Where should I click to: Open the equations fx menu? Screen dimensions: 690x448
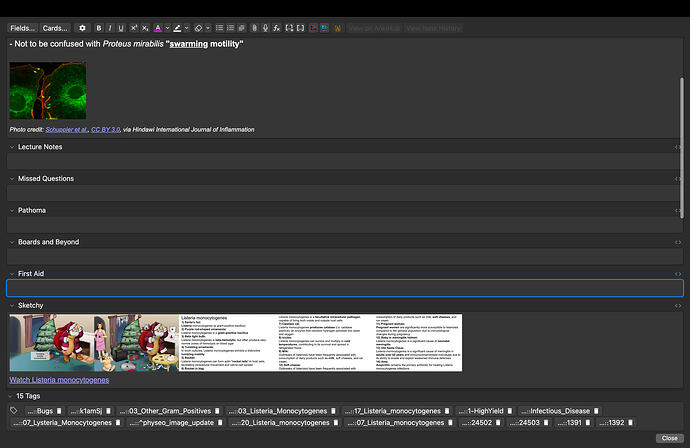[276, 28]
